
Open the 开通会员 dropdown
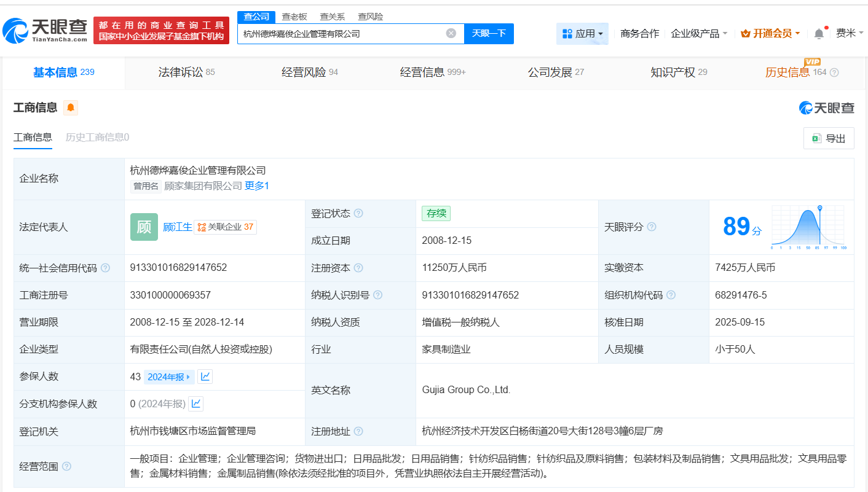tap(770, 33)
